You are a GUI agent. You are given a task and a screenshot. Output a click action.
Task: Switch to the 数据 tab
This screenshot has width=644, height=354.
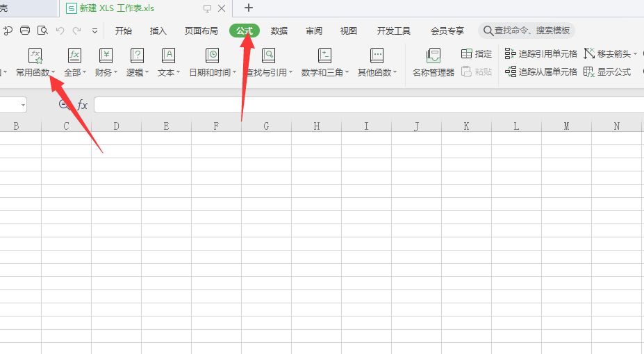279,31
